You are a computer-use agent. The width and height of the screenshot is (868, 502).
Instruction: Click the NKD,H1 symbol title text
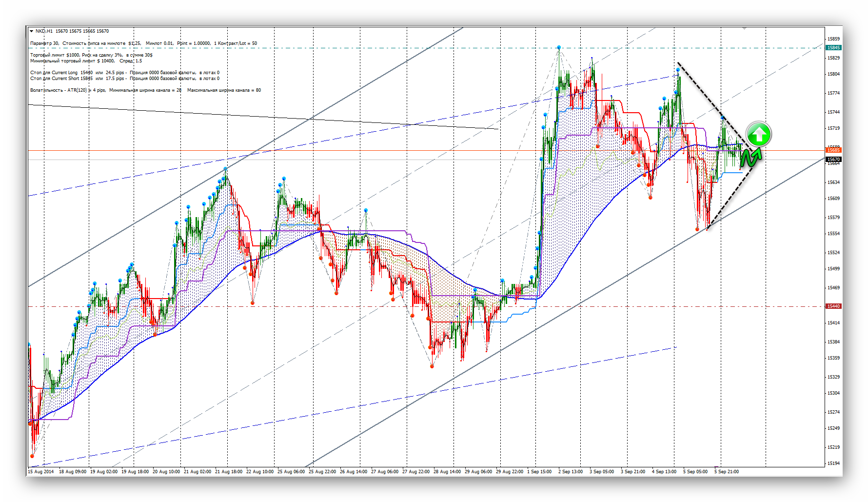pyautogui.click(x=44, y=31)
